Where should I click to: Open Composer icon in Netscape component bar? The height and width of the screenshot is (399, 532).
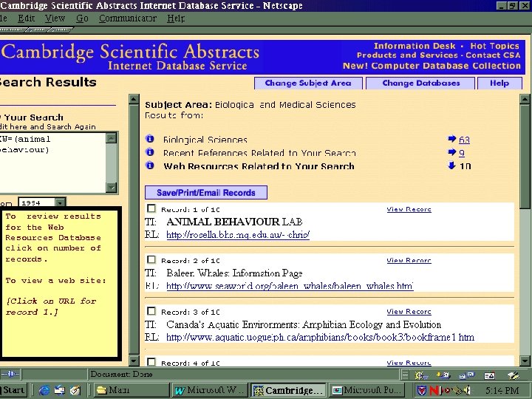pyautogui.click(x=514, y=375)
